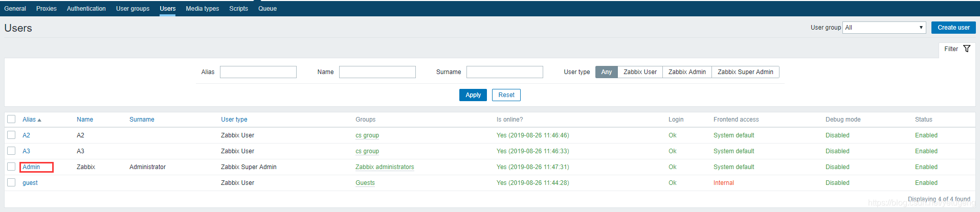
Task: Open user A3 details
Action: tap(26, 151)
